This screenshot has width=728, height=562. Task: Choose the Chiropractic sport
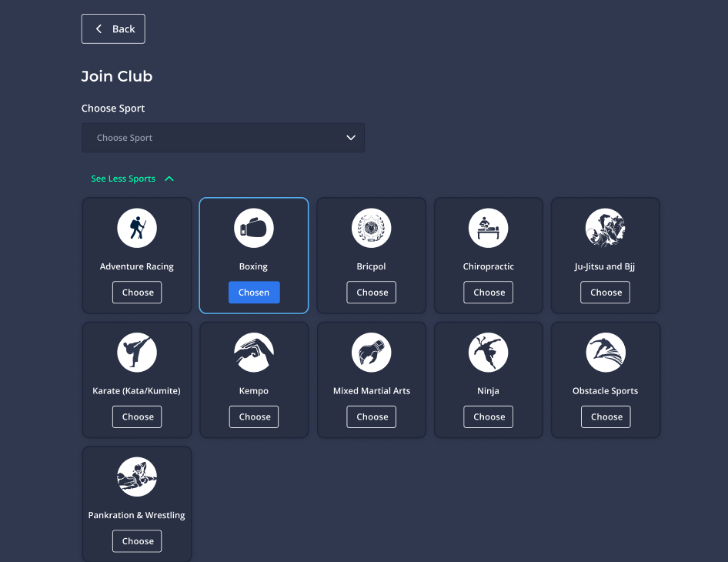489,293
